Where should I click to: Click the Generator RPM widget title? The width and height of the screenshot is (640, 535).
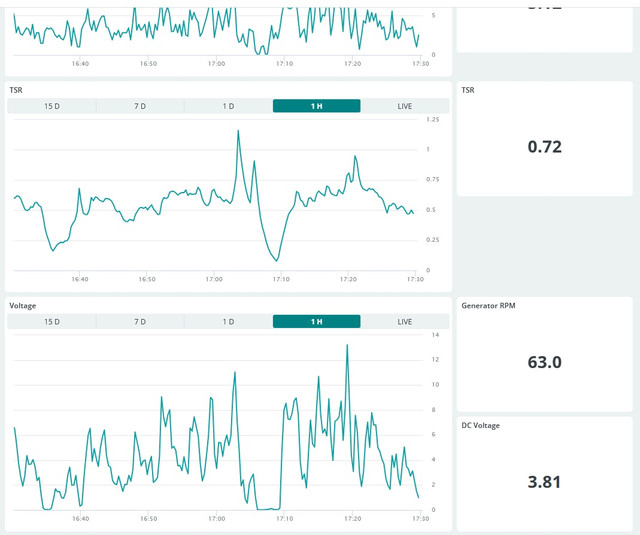pos(489,306)
